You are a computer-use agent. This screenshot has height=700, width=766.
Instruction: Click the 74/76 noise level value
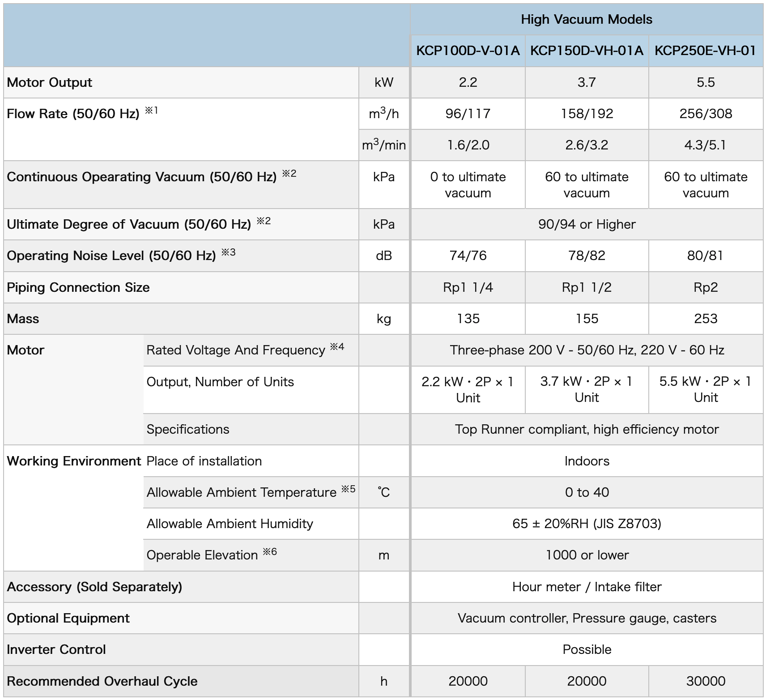coord(468,256)
